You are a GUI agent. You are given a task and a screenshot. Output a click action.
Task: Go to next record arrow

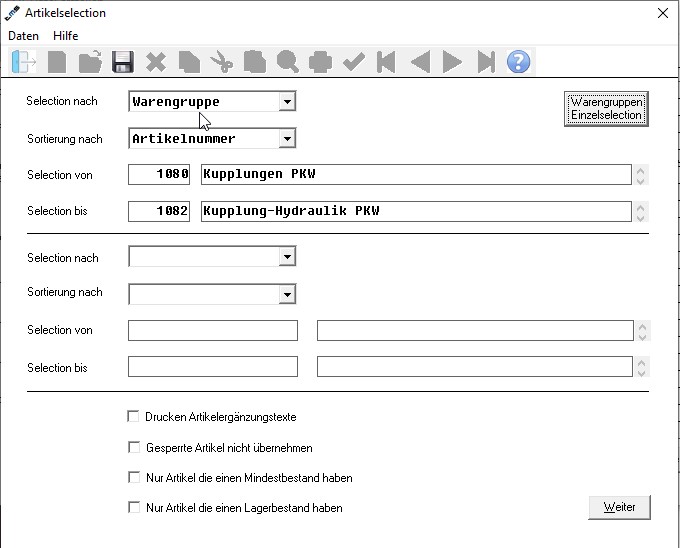pos(452,62)
